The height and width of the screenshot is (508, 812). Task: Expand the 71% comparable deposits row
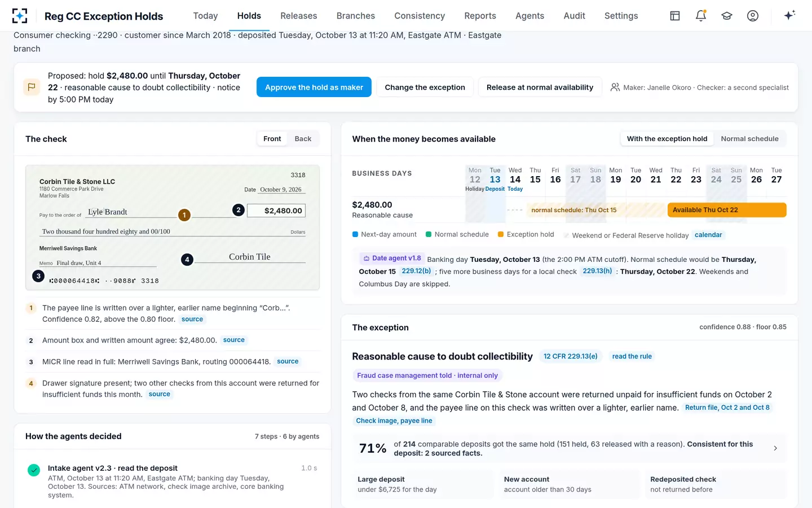(x=569, y=449)
